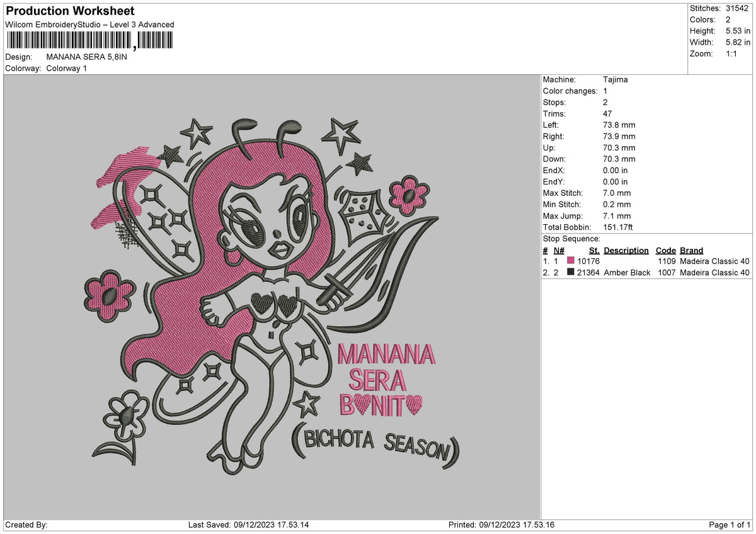756x534 pixels.
Task: Select the "Printed: 09/12/2023 17.53.16" footer text
Action: point(501,525)
